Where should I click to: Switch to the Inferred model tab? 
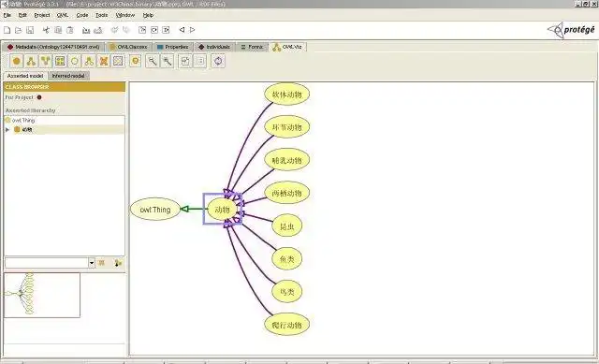point(68,76)
